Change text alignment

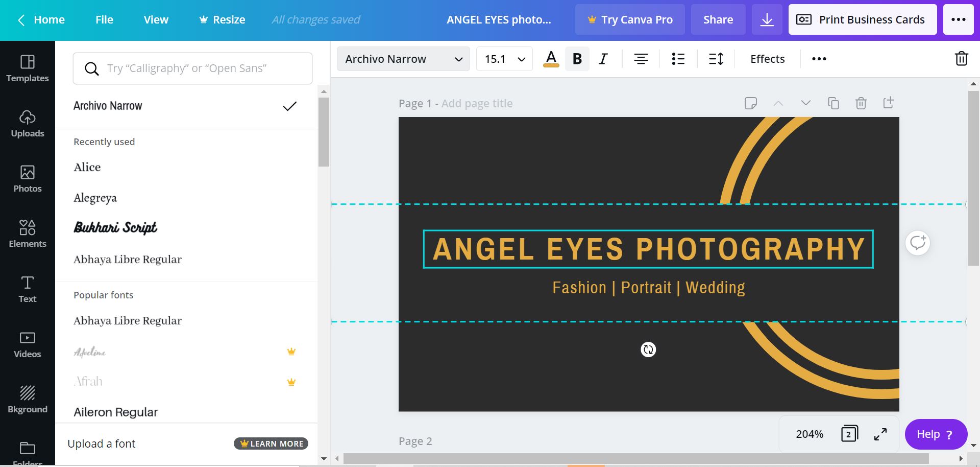[x=641, y=59]
